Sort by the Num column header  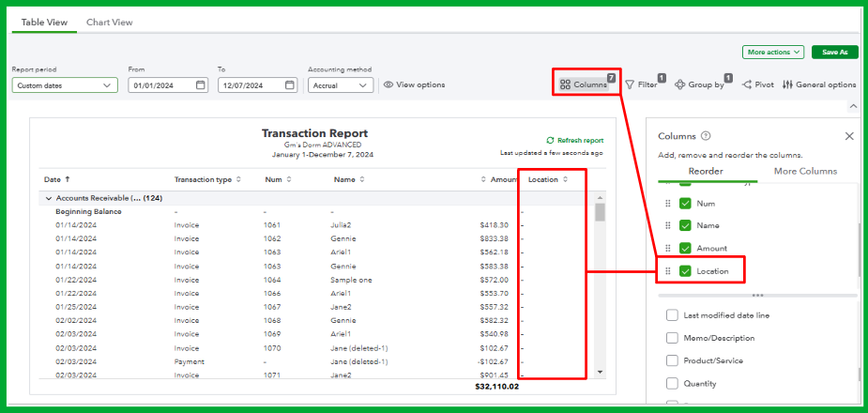[x=278, y=179]
